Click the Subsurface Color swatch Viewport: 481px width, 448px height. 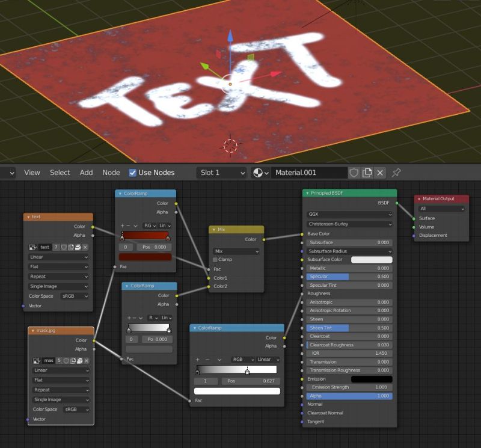372,260
